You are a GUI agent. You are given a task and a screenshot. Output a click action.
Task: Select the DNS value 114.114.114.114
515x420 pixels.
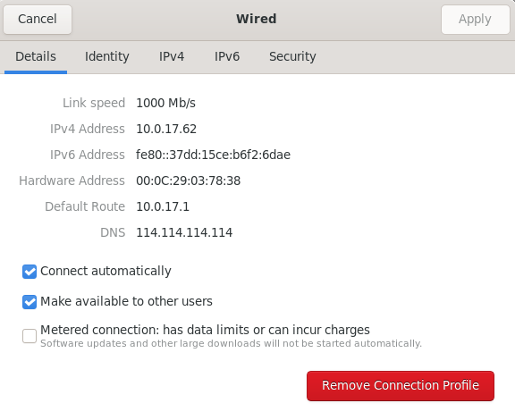pyautogui.click(x=184, y=232)
